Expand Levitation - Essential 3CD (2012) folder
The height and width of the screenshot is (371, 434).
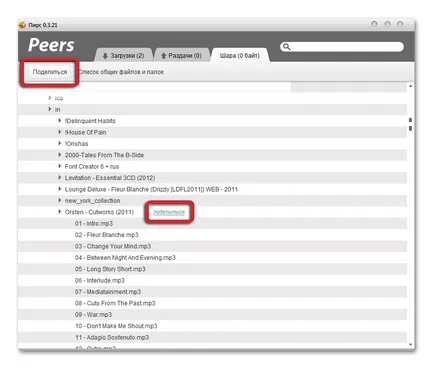[x=60, y=177]
